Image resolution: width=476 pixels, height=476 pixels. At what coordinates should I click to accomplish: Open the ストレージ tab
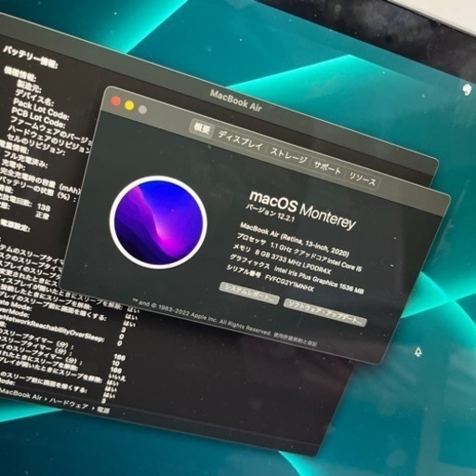[x=288, y=156]
